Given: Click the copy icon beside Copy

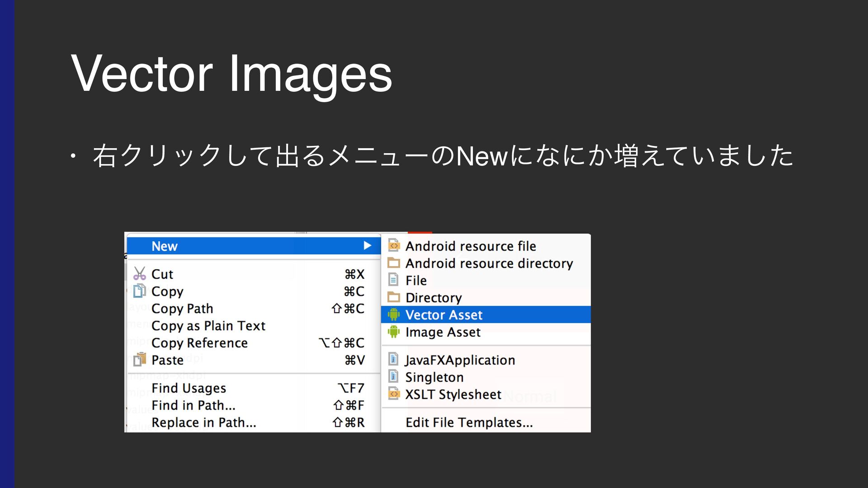Looking at the screenshot, I should 140,291.
